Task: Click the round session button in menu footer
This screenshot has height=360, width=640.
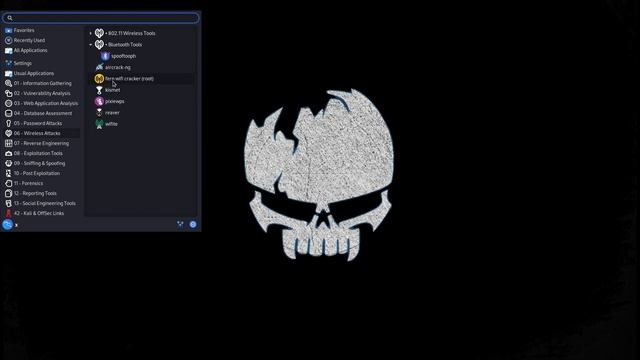Action: click(193, 224)
